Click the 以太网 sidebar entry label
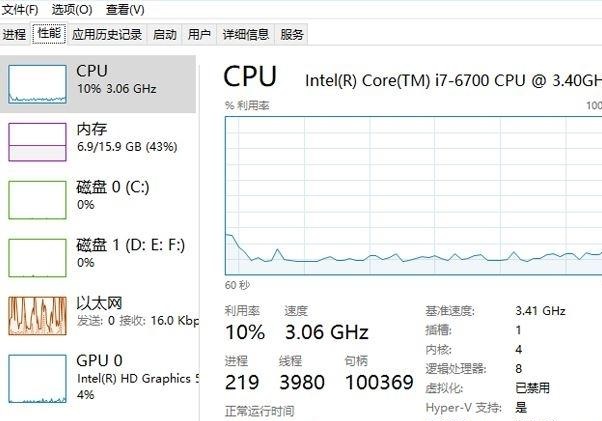This screenshot has height=421, width=602. tap(99, 303)
